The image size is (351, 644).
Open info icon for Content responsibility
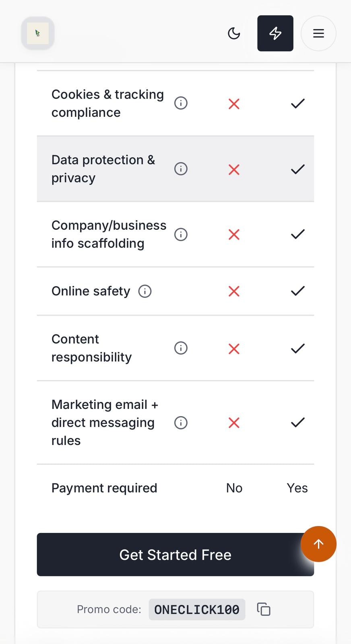(x=181, y=348)
